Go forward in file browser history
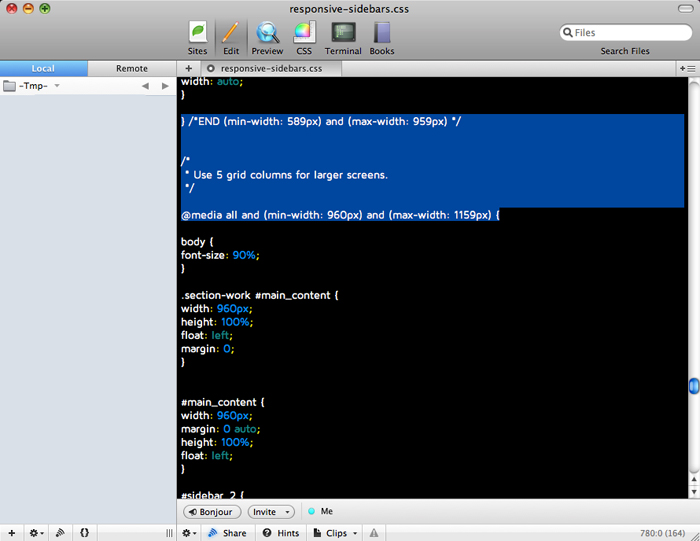 click(165, 86)
